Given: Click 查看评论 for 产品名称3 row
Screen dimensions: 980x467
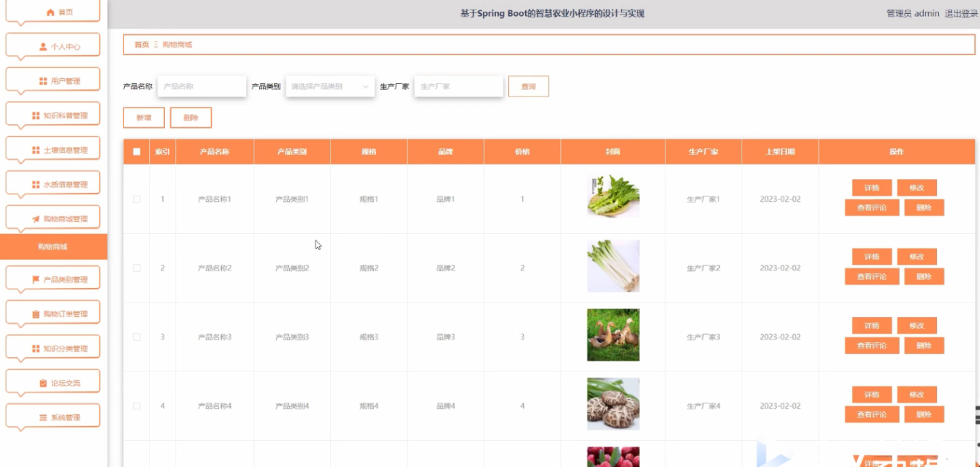Looking at the screenshot, I should [872, 346].
